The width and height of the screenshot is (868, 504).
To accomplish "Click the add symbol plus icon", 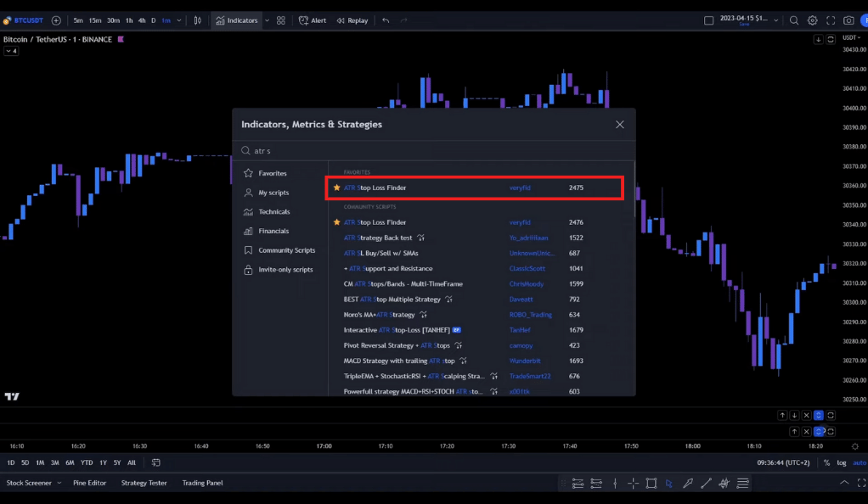I will tap(56, 20).
